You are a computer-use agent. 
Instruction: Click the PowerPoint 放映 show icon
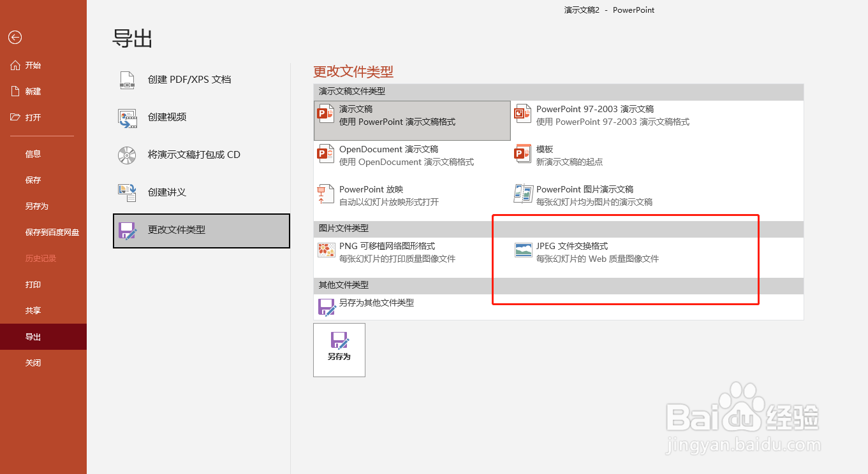pos(326,195)
